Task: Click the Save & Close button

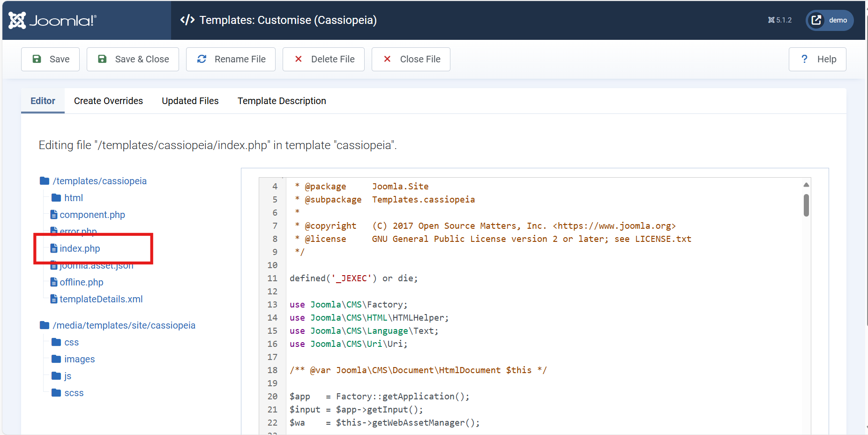Action: pyautogui.click(x=133, y=59)
